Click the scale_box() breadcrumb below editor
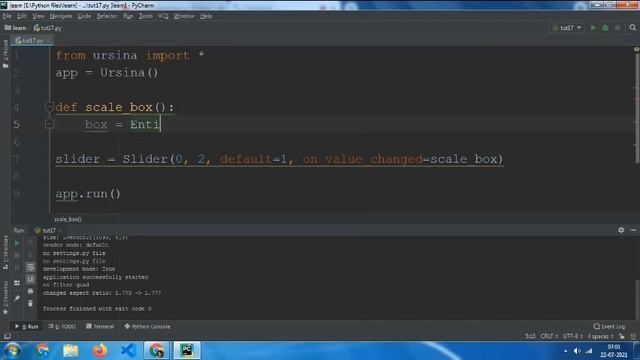The height and width of the screenshot is (360, 640). (68, 219)
